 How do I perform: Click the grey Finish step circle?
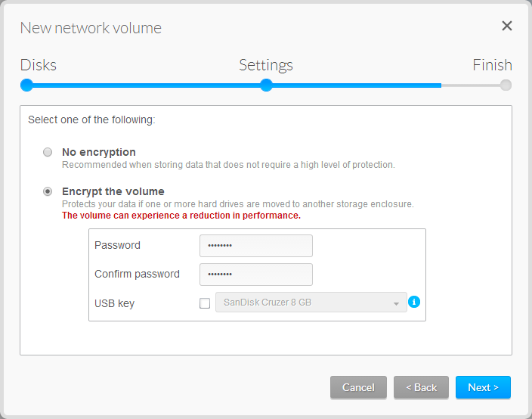506,85
